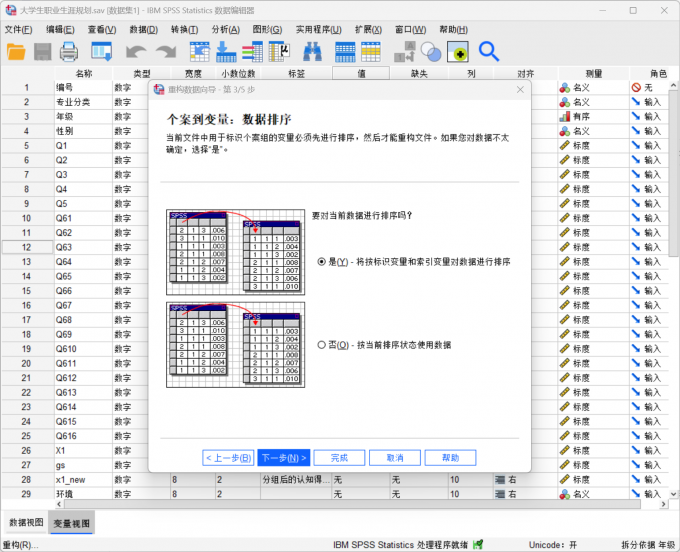Select 否(O) use current order radio option
Viewport: 680px width, 552px height.
(321, 345)
